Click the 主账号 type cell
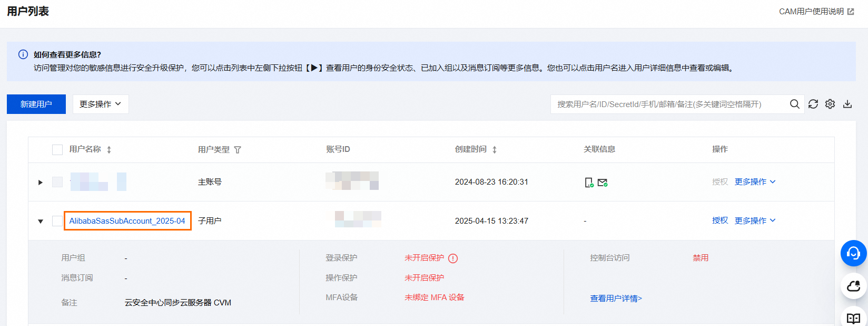Image resolution: width=868 pixels, height=326 pixels. (x=210, y=182)
